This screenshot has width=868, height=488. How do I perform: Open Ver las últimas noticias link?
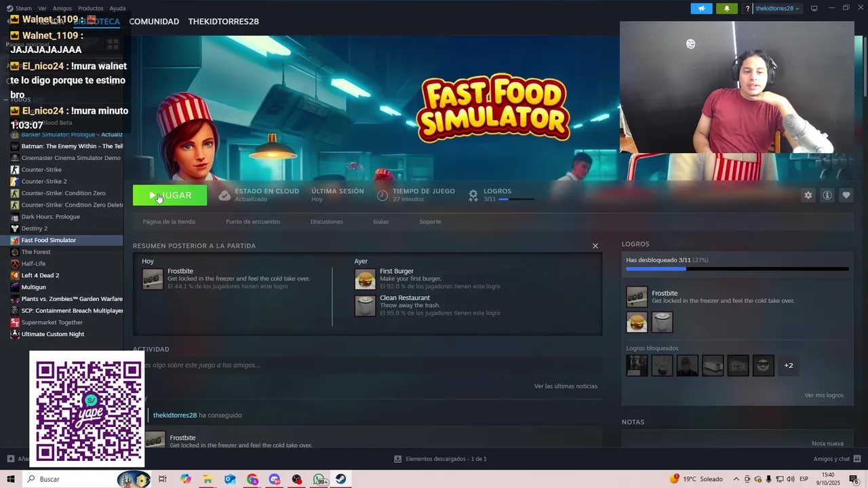tap(566, 386)
